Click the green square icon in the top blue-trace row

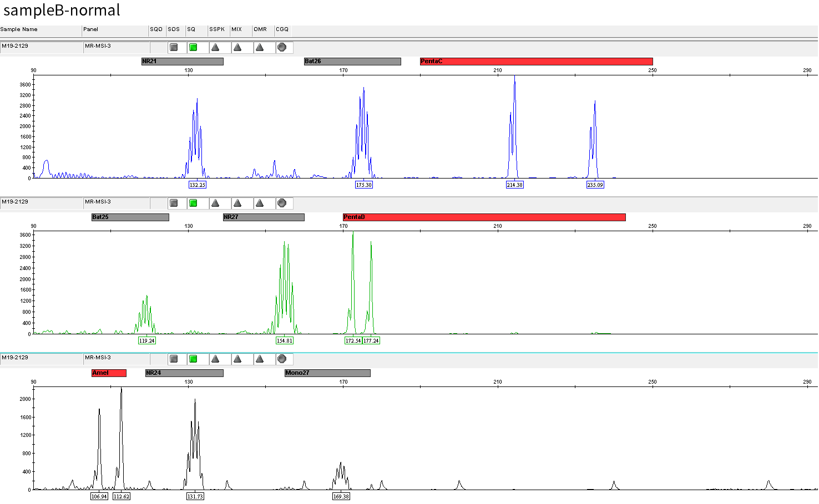[193, 48]
